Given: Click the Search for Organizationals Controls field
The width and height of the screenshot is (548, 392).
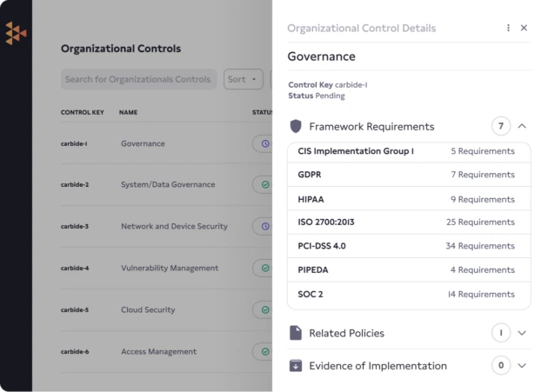Looking at the screenshot, I should 138,79.
